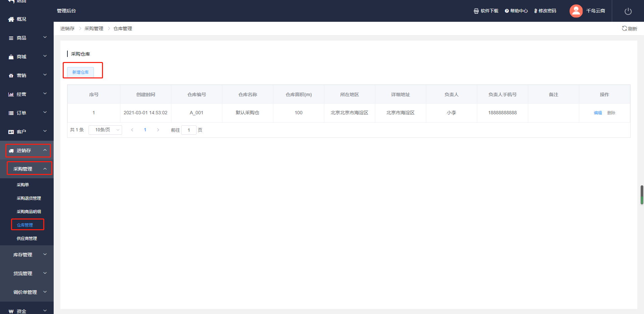
Task: Click the 帮助中心 link text
Action: (x=519, y=11)
